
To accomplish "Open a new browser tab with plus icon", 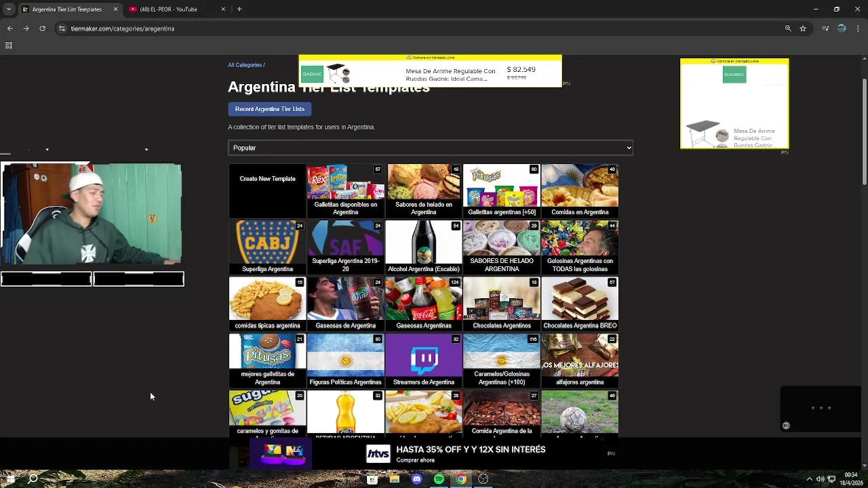I will pyautogui.click(x=239, y=9).
